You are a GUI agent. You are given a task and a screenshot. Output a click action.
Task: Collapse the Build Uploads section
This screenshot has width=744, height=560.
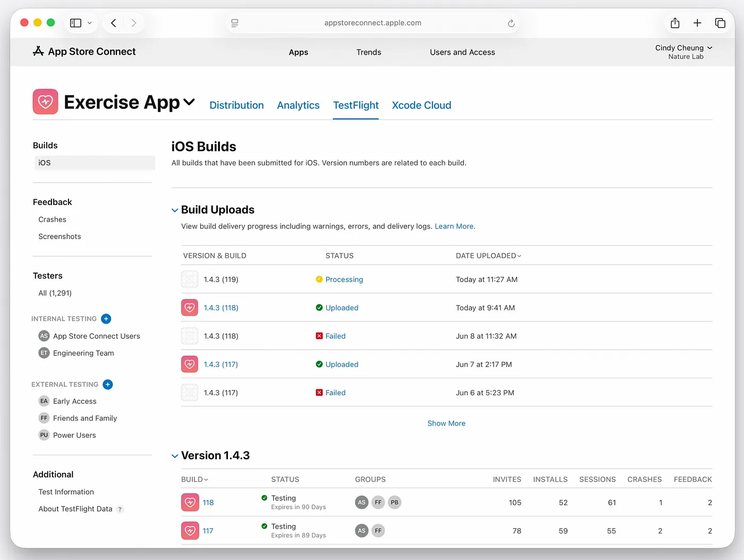click(x=175, y=210)
